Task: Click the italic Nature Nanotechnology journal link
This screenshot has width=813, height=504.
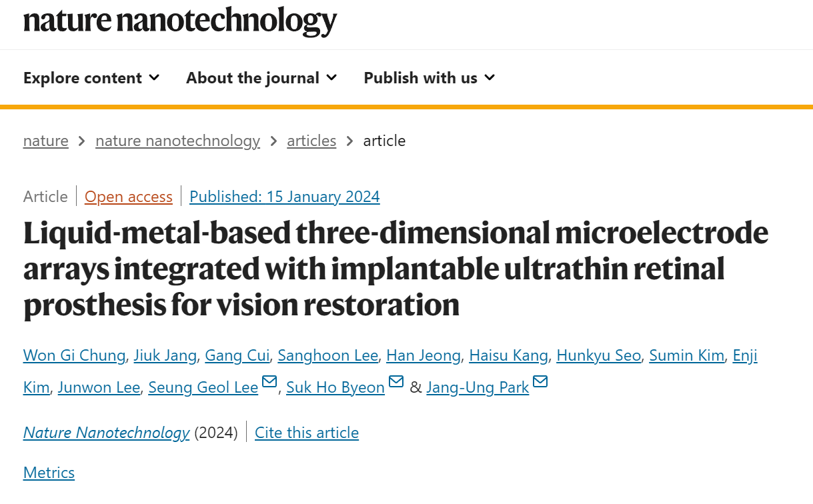Action: point(107,433)
